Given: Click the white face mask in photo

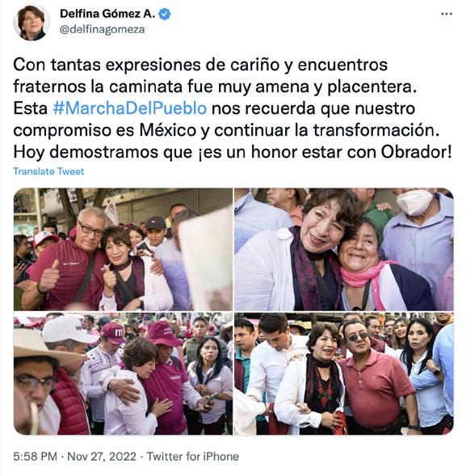Looking at the screenshot, I should point(415,201).
